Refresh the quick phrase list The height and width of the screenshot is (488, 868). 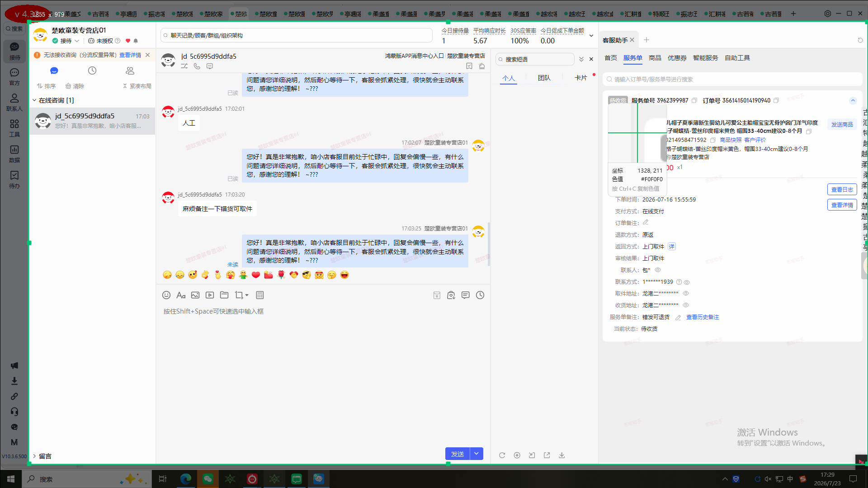[502, 455]
